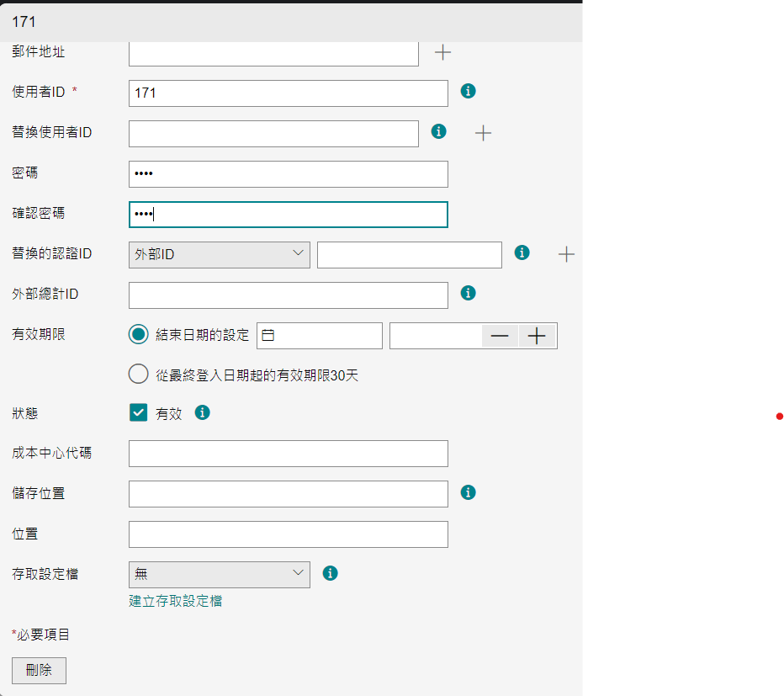Screen dimensions: 784x696
Task: Click the 刪除 button
Action: 39,671
